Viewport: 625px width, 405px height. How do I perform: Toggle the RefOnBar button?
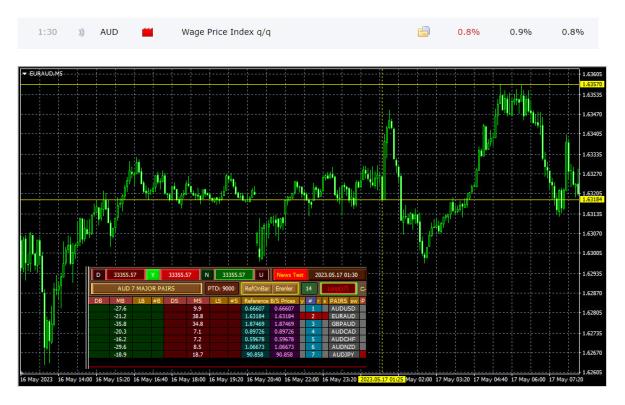tap(257, 288)
